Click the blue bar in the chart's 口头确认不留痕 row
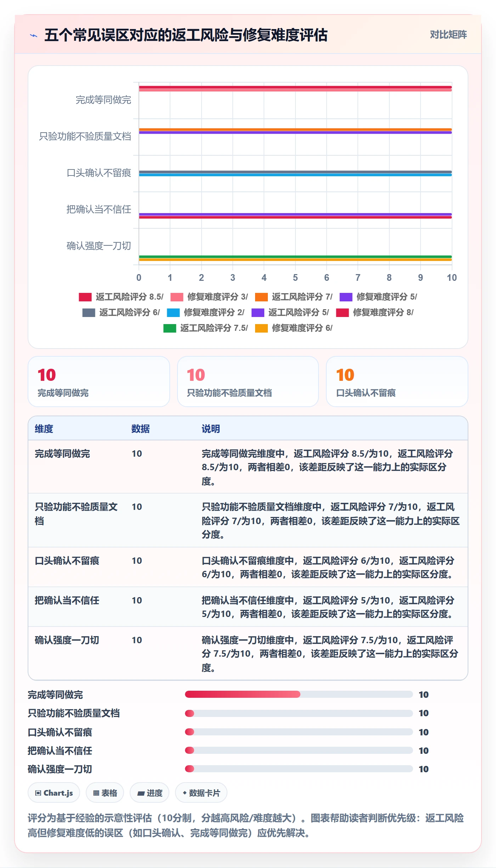Viewport: 496px width, 868px height. [295, 175]
